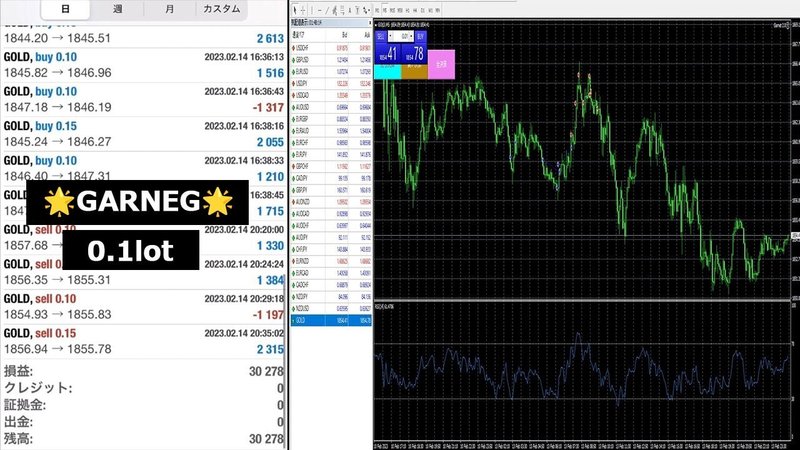
Task: Activate the crosshair tool
Action: pyautogui.click(x=303, y=10)
